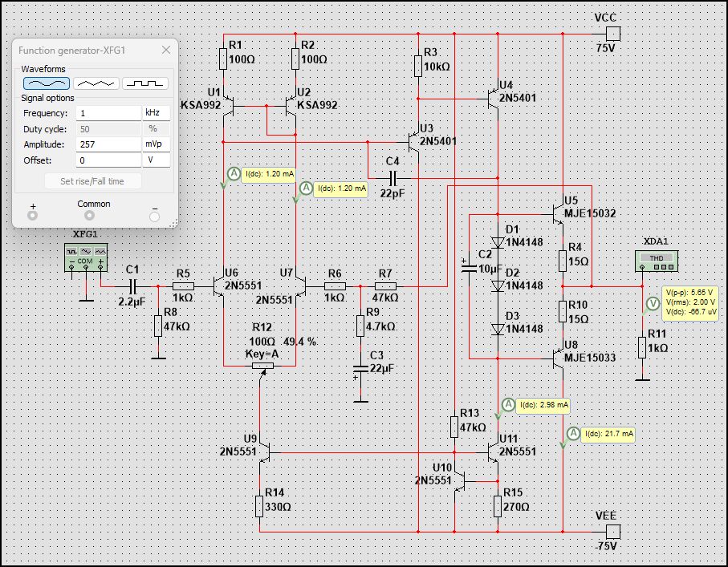Click the Common output terminal

click(89, 216)
